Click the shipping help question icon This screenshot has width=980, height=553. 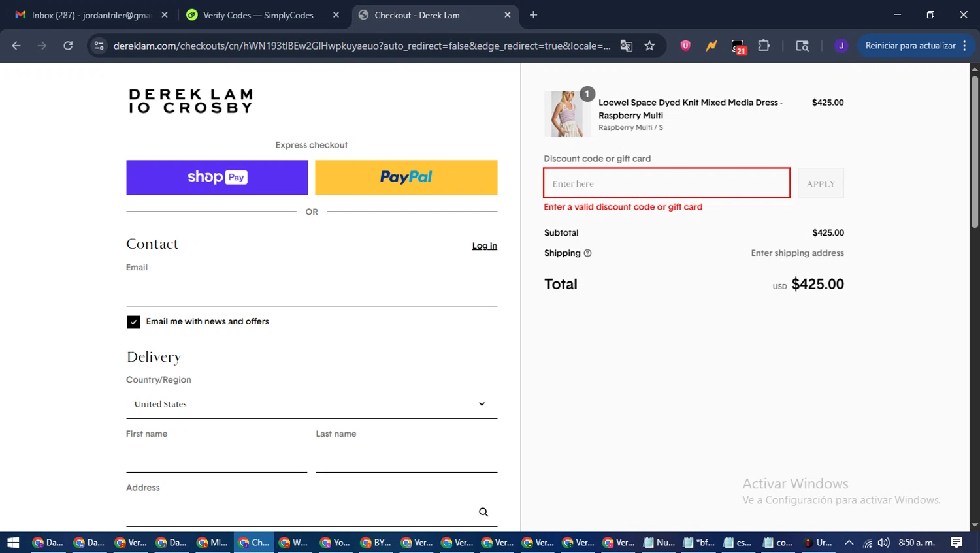tap(587, 253)
